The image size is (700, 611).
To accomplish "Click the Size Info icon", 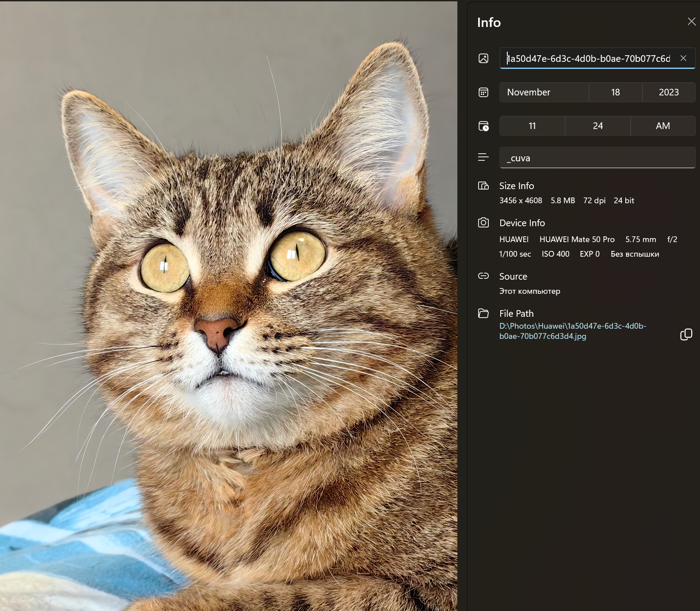I will 483,186.
